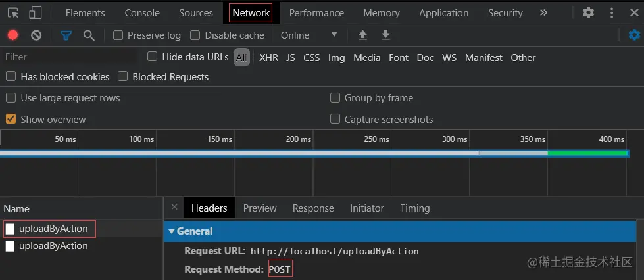The image size is (644, 280).
Task: Open the Console tab
Action: click(142, 13)
